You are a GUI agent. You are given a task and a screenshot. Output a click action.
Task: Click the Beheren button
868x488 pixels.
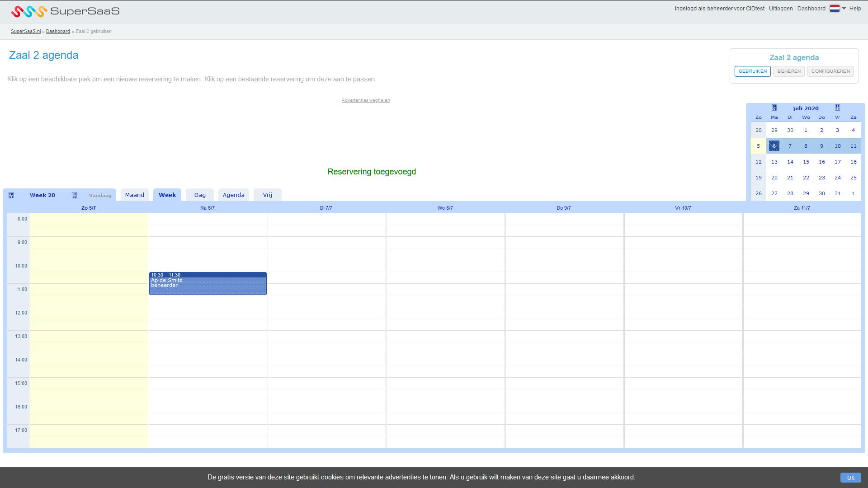click(x=789, y=71)
